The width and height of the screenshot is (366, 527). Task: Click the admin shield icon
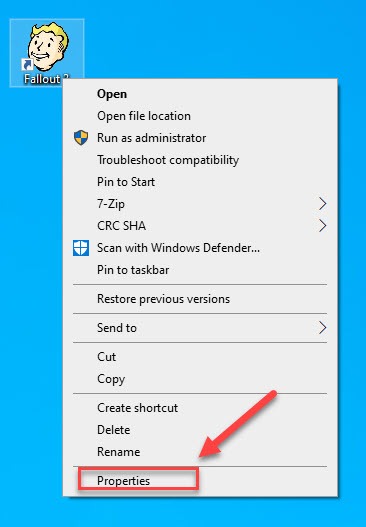tap(81, 138)
